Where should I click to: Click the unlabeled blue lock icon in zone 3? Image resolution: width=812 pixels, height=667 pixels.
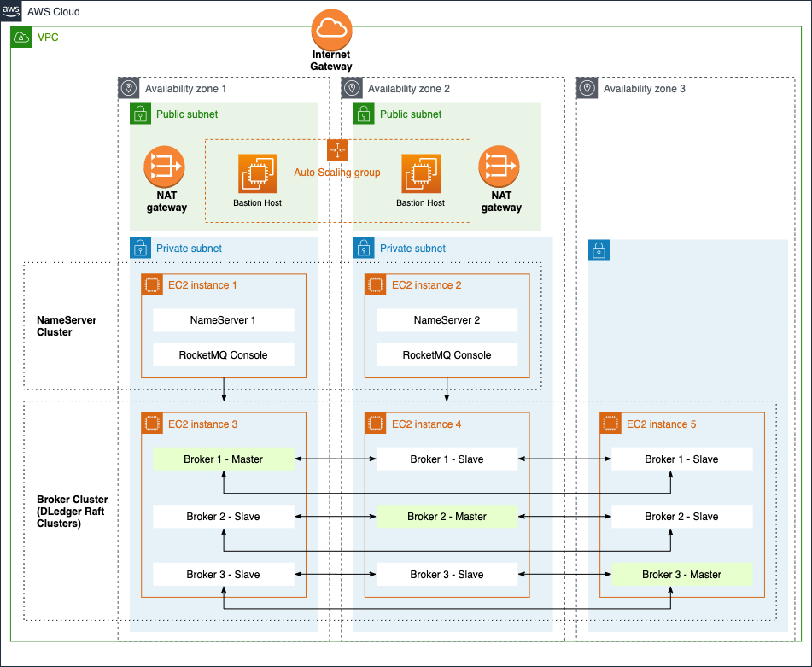(599, 250)
